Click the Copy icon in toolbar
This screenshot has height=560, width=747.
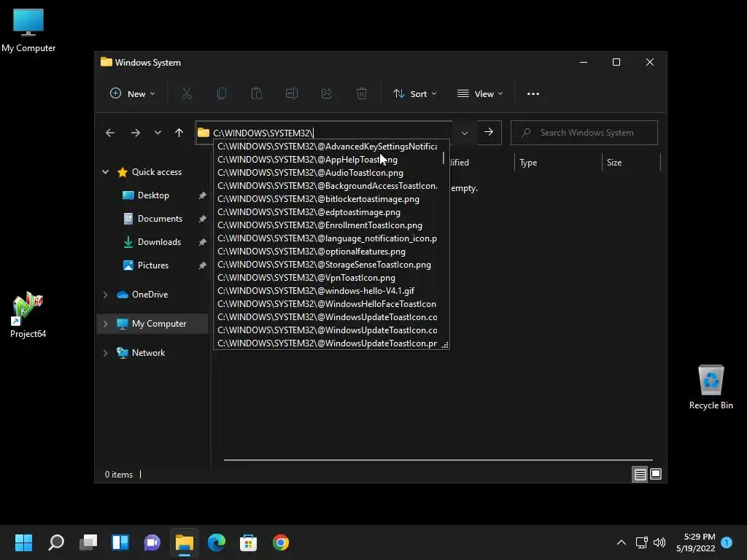tap(222, 94)
